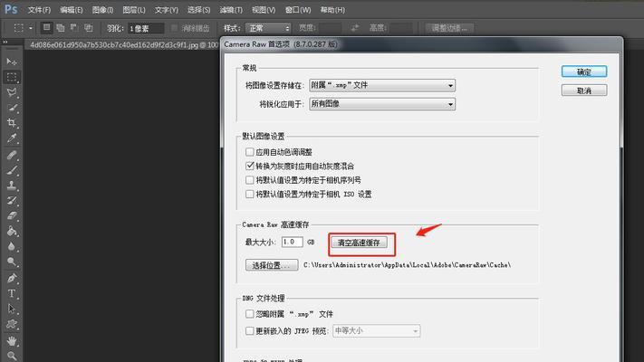Select the open jpg document tab
This screenshot has height=362, width=644.
pos(123,44)
